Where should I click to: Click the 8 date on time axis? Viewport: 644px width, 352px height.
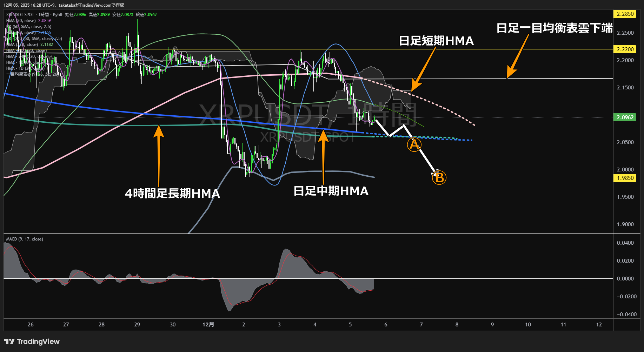coord(457,325)
